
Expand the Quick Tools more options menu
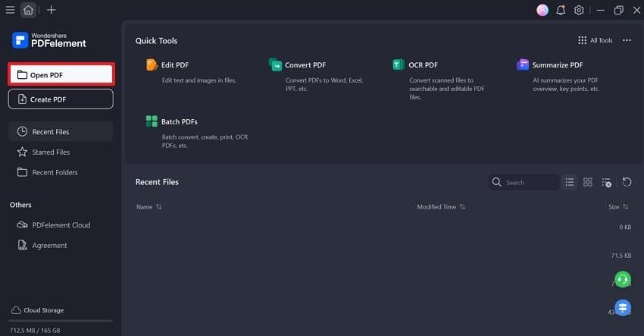(627, 40)
